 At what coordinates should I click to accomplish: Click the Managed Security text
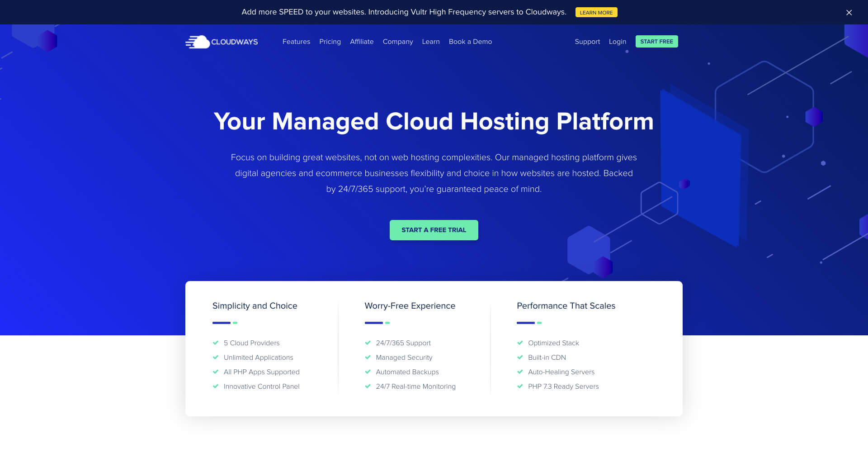pyautogui.click(x=404, y=358)
